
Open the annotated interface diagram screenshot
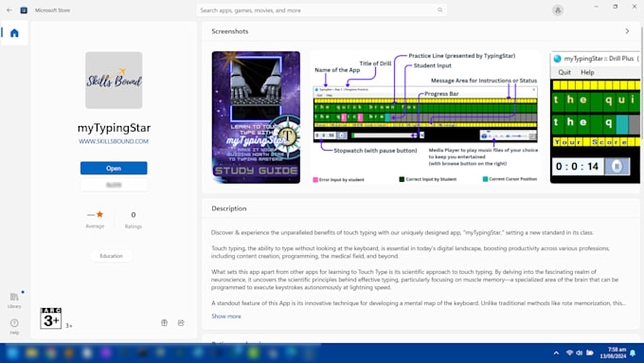tap(425, 118)
